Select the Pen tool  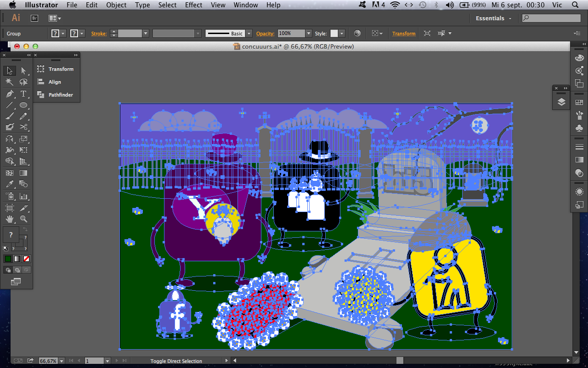point(9,93)
